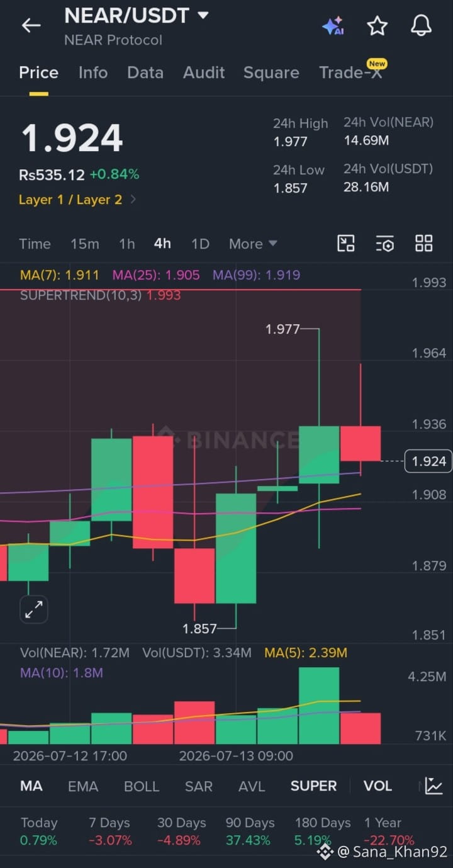The image size is (453, 868).
Task: Open the four-squares grid layout icon
Action: [x=424, y=244]
